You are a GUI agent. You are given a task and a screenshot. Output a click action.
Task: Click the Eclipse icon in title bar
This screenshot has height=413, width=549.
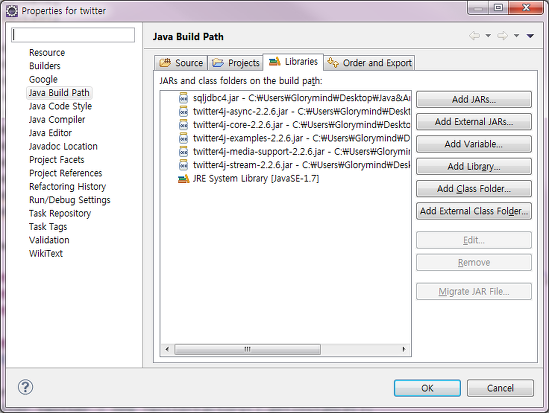pos(12,11)
